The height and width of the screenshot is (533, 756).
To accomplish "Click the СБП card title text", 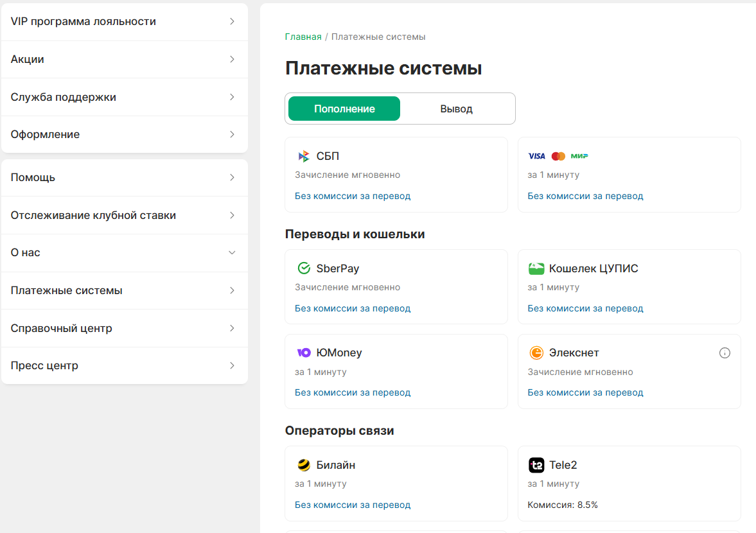I will click(328, 156).
